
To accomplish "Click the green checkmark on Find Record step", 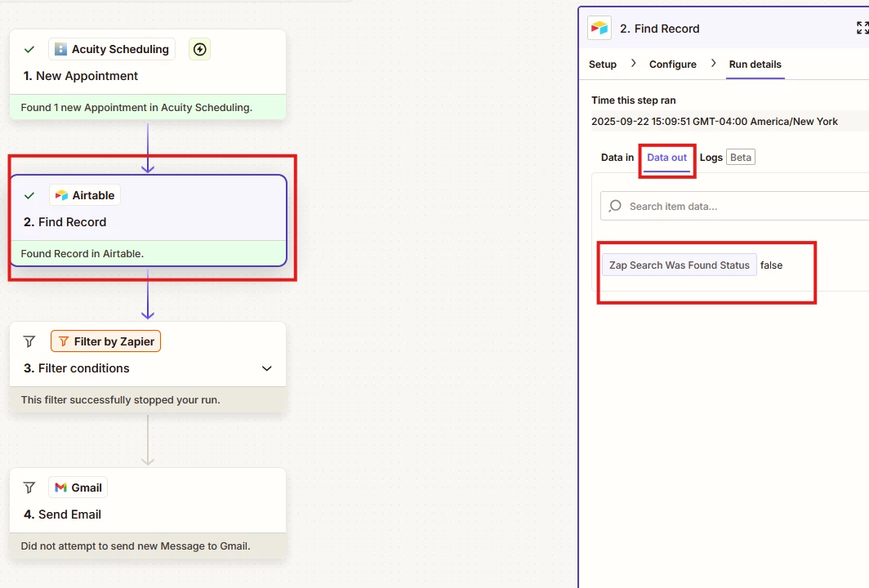I will point(29,196).
